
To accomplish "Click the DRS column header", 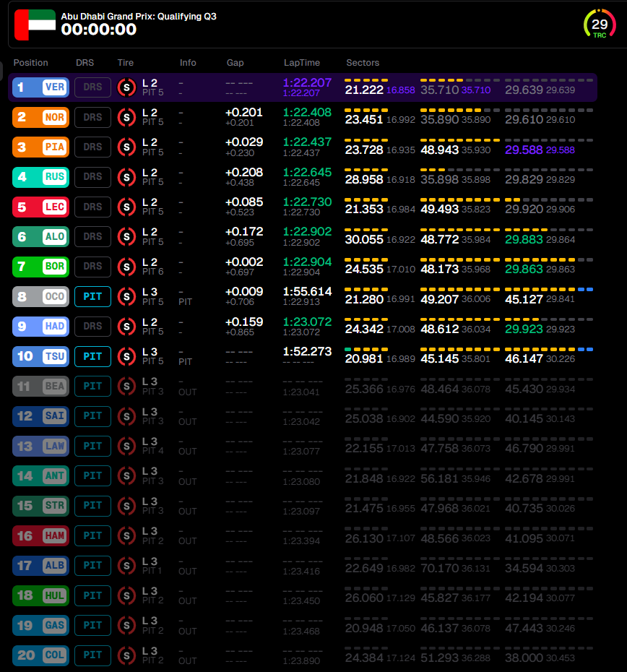I will click(x=85, y=63).
